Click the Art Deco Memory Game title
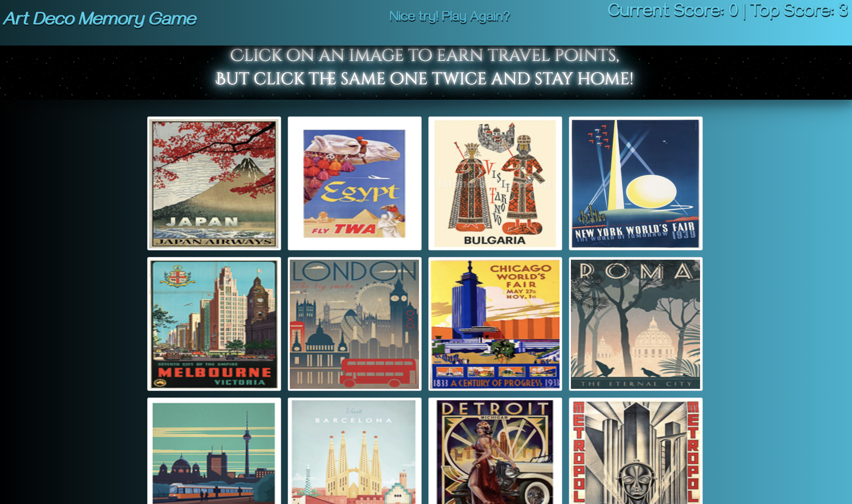The height and width of the screenshot is (504, 852). (x=100, y=19)
